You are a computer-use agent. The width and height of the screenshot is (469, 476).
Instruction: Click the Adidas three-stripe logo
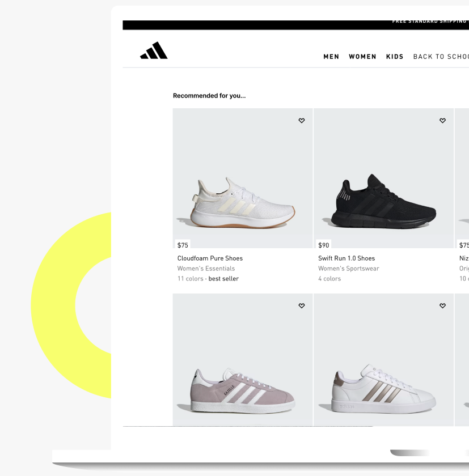(154, 50)
